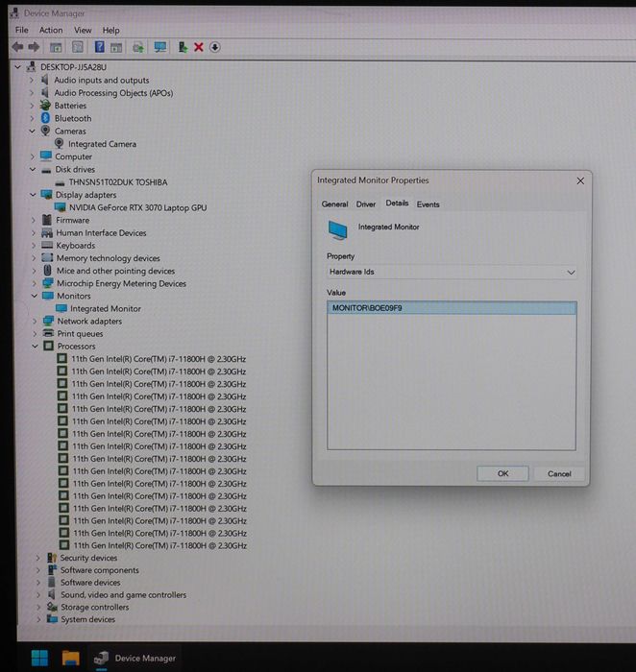Viewport: 636px width, 672px height.
Task: Click the NVIDIA GeForce RTX 3070 adapter icon
Action: tap(60, 207)
